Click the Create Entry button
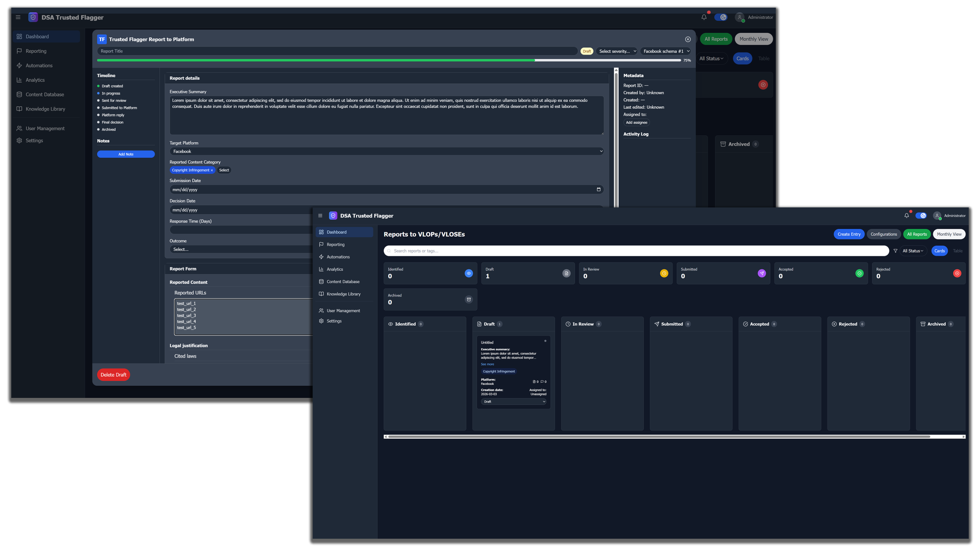 click(x=848, y=234)
